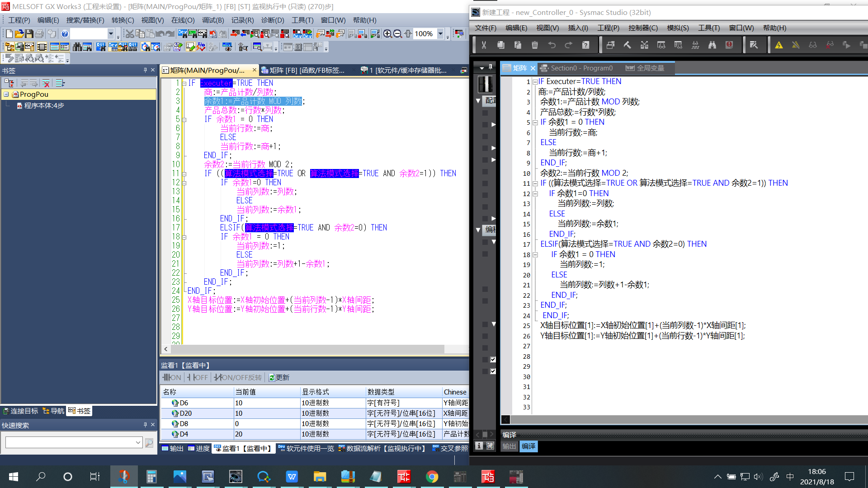Toggle the lower checkbox in Sysmac left panel
The image size is (868, 488).
pos(493,371)
